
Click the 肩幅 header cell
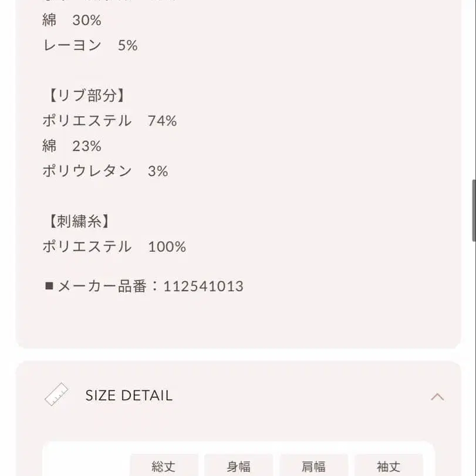point(314,467)
